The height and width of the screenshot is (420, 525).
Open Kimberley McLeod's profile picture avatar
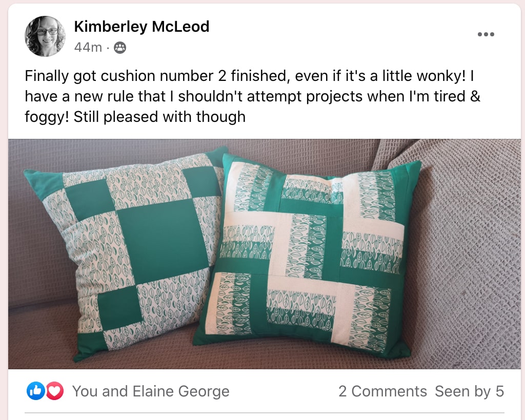tap(45, 36)
